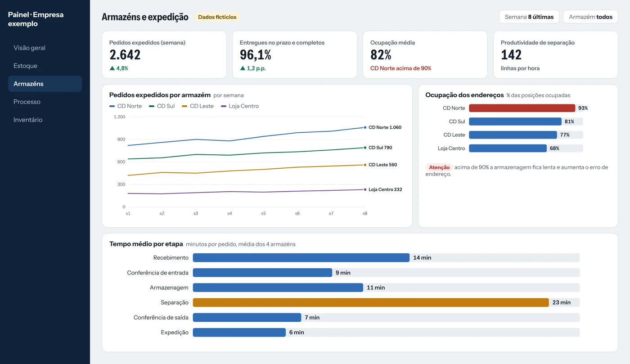630x364 pixels.
Task: Select the Pedidos expedidos (semana) card
Action: pyautogui.click(x=164, y=54)
